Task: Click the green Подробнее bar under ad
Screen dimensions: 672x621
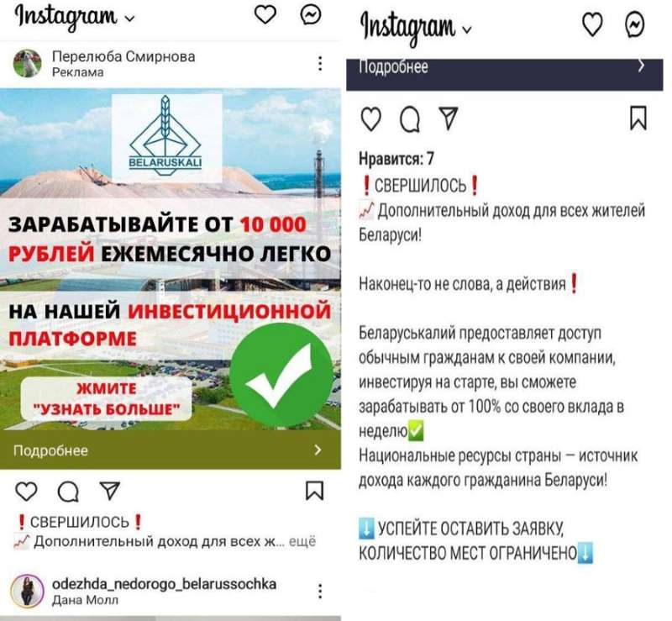Action: pos(171,450)
